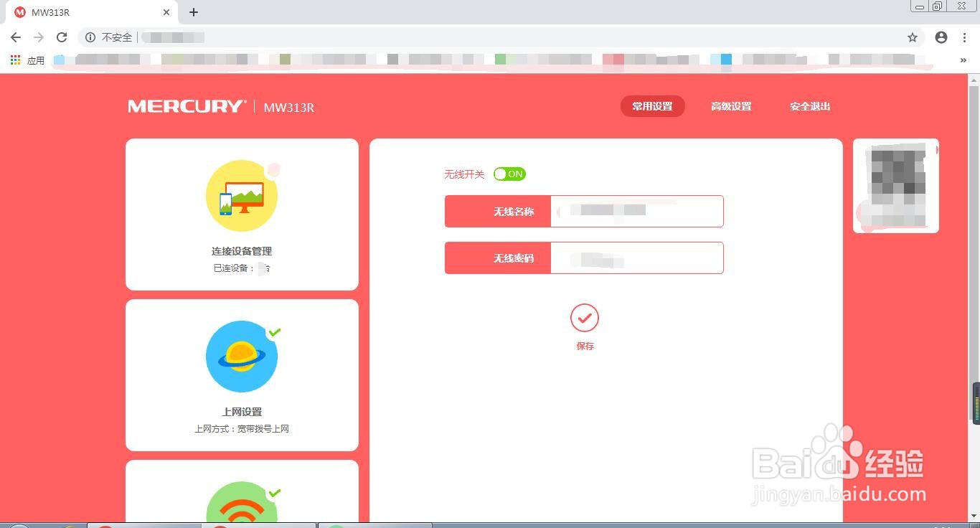Click the browser forward arrow

pyautogui.click(x=39, y=37)
